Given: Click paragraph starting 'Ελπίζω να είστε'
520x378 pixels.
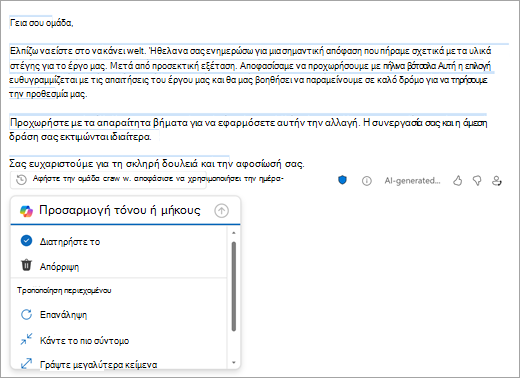Looking at the screenshot, I should 250,73.
